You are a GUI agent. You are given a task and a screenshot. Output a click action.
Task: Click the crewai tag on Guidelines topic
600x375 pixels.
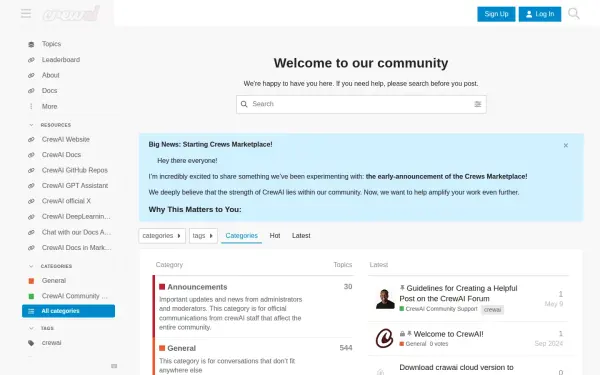[x=492, y=310]
